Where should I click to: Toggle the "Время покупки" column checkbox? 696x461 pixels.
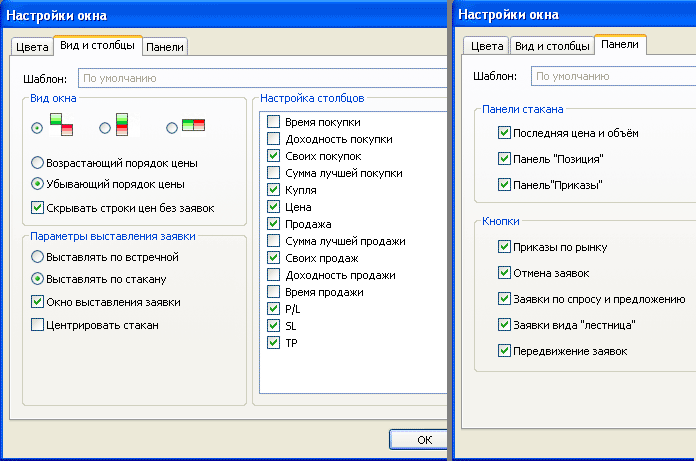tap(273, 122)
